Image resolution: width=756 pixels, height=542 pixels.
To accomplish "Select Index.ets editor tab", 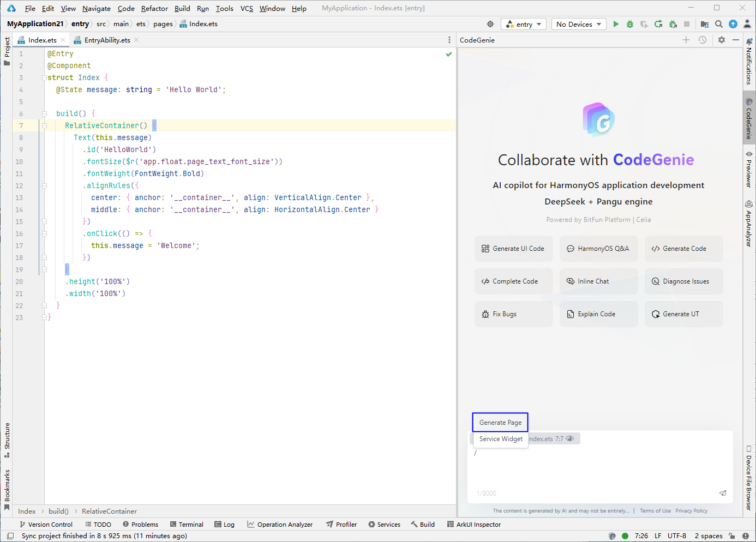I will pyautogui.click(x=42, y=40).
